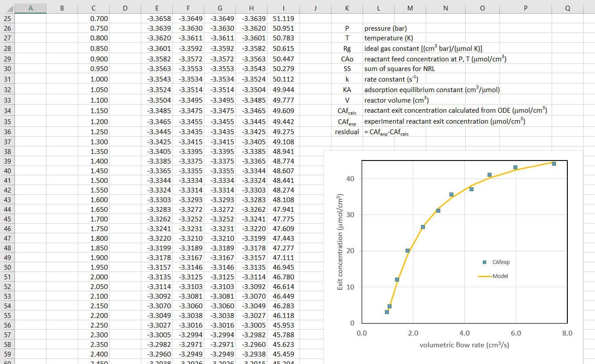Image resolution: width=595 pixels, height=364 pixels.
Task: Select the 'Exit concentration' vertical axis title
Action: pyautogui.click(x=339, y=242)
